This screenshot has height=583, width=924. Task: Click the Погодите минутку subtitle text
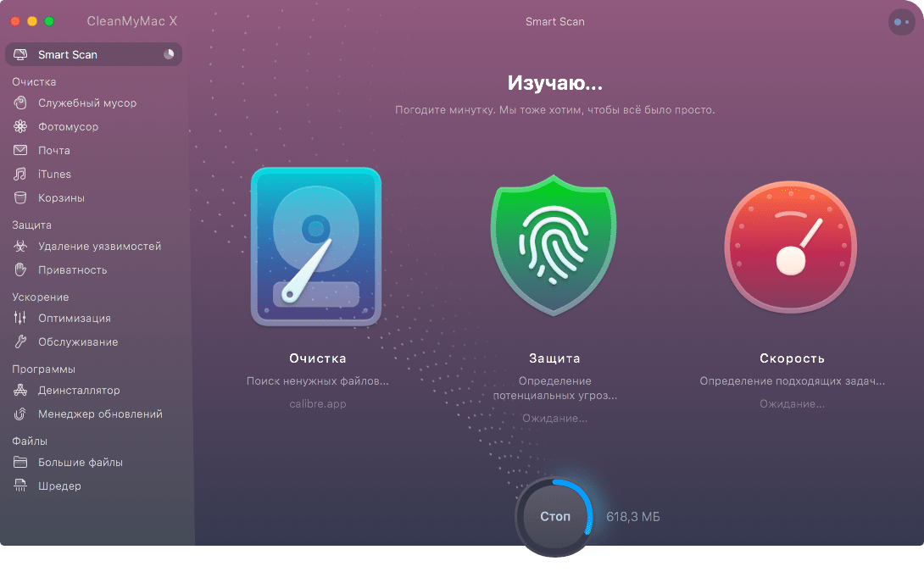(554, 110)
